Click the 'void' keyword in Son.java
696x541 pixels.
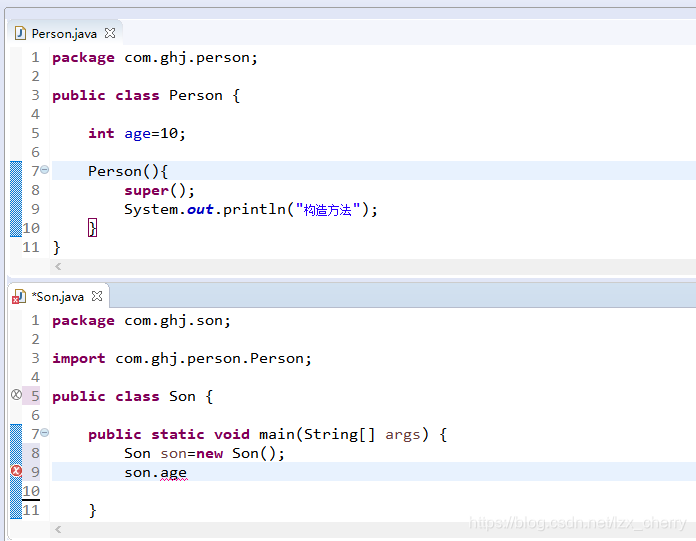(x=232, y=434)
